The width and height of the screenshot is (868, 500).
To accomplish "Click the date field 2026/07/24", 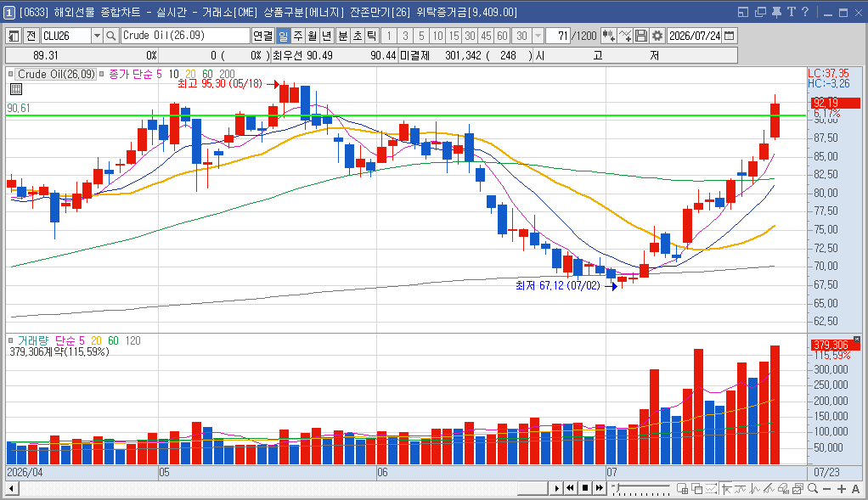I will click(x=695, y=36).
